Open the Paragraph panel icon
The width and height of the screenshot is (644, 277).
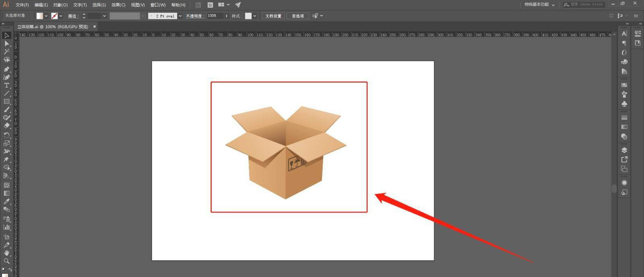(x=624, y=43)
